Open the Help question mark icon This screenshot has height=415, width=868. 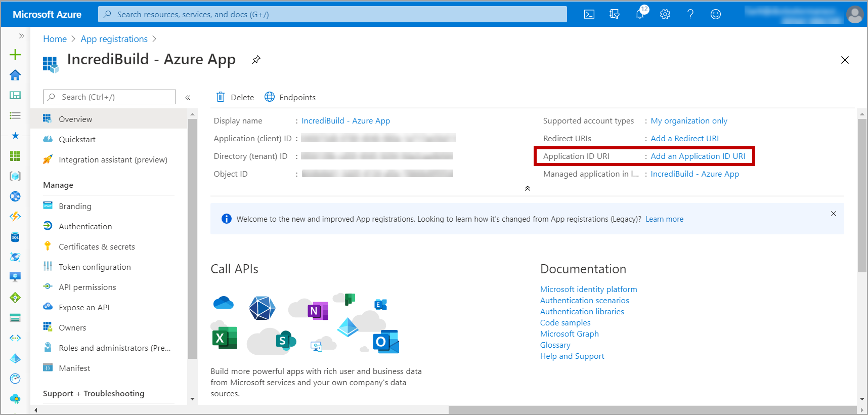(690, 14)
